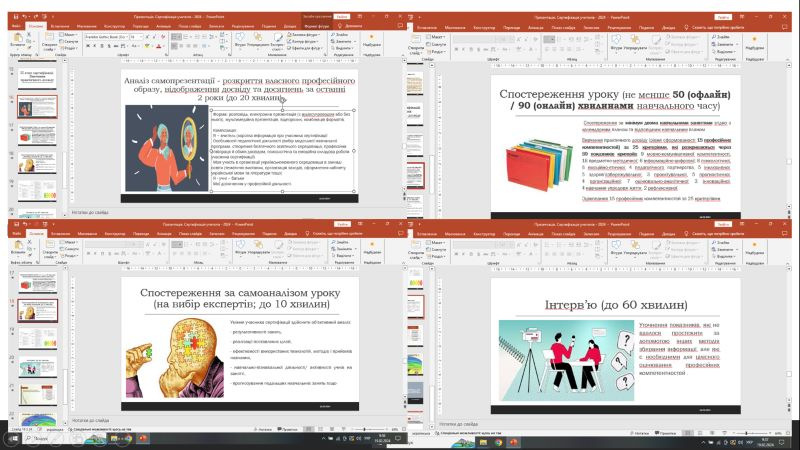Click File Explorer icon on the right-hand taskbar

coord(483,442)
